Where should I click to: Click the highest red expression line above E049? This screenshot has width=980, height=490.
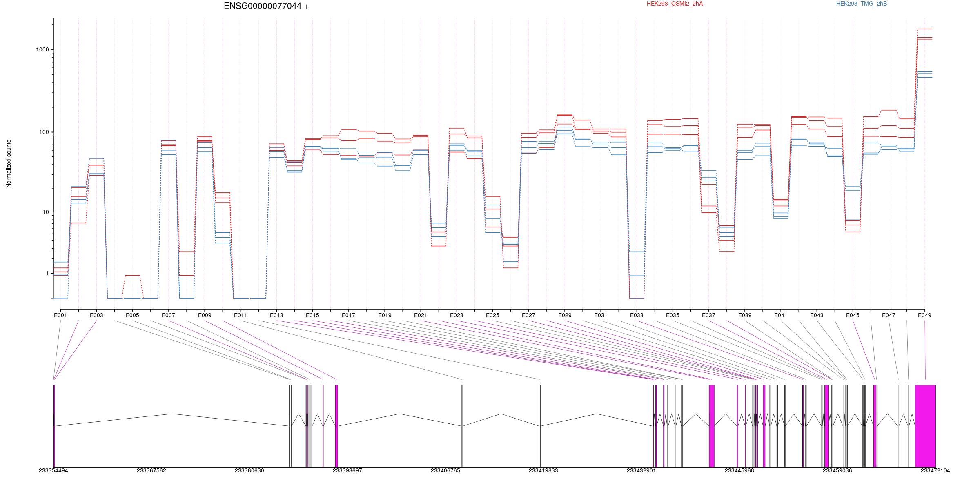point(924,29)
